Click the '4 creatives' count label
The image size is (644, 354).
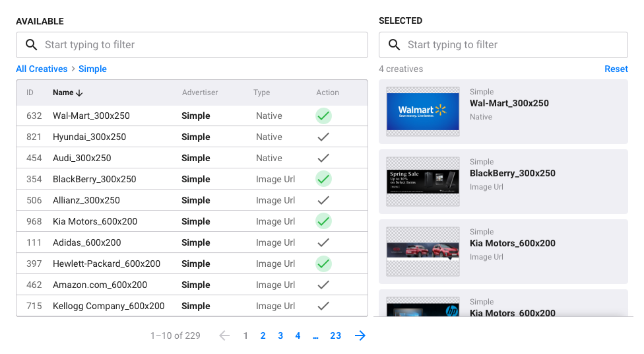pos(401,69)
